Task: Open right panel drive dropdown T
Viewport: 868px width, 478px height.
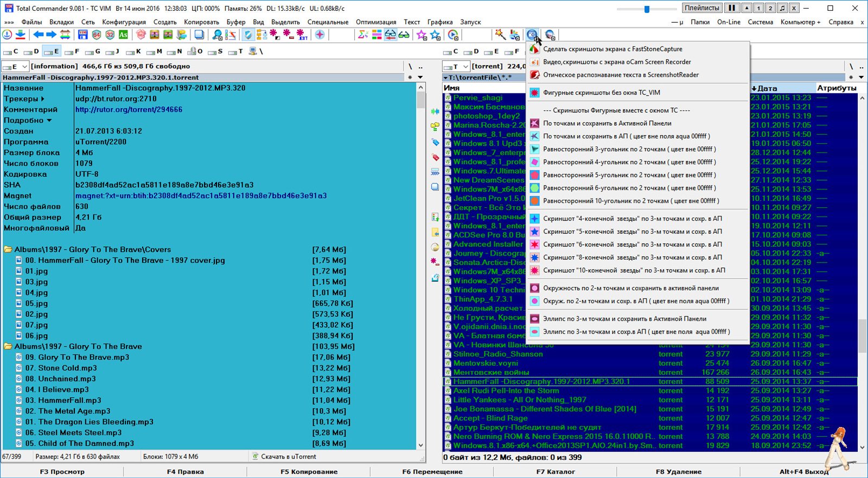Action: point(456,66)
